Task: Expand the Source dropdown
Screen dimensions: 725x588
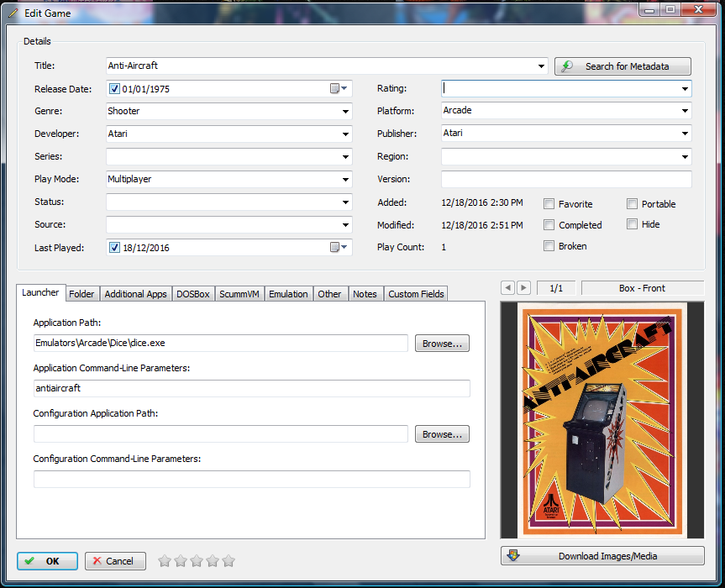Action: 345,224
